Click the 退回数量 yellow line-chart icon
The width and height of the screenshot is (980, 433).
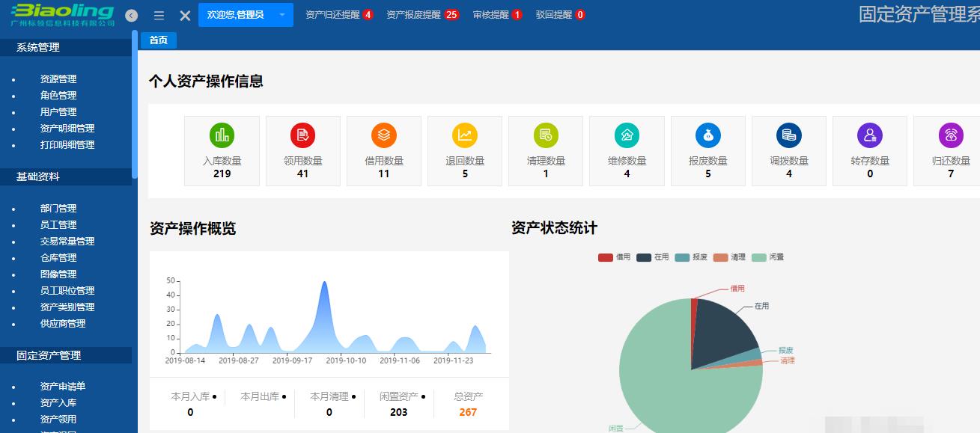tap(465, 137)
